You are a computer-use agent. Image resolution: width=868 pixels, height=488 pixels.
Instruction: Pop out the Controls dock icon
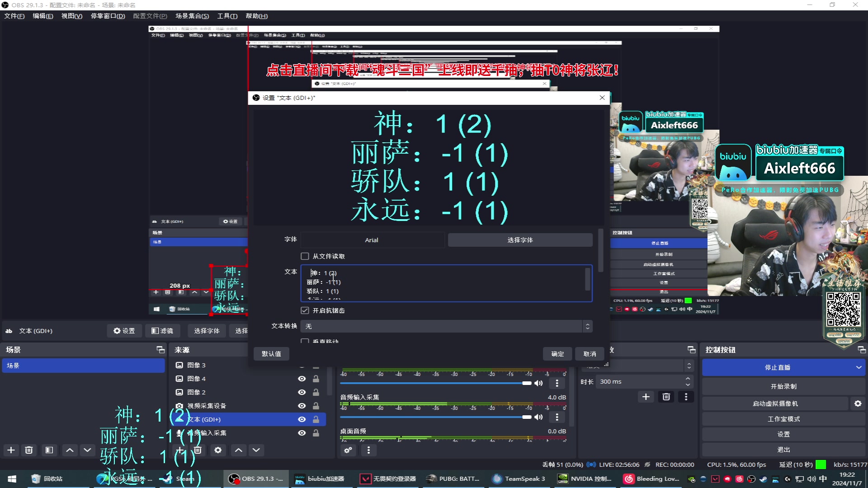tap(862, 350)
